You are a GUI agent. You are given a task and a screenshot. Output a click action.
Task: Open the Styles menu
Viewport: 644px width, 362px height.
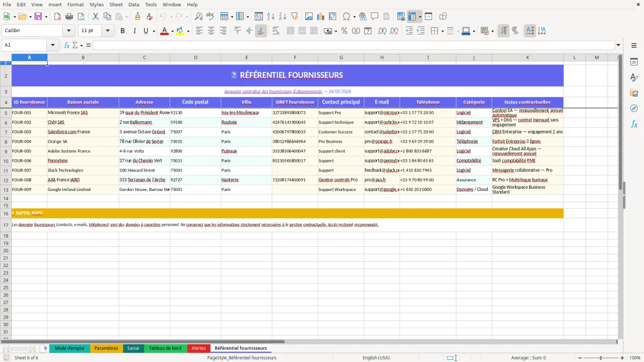tap(97, 4)
